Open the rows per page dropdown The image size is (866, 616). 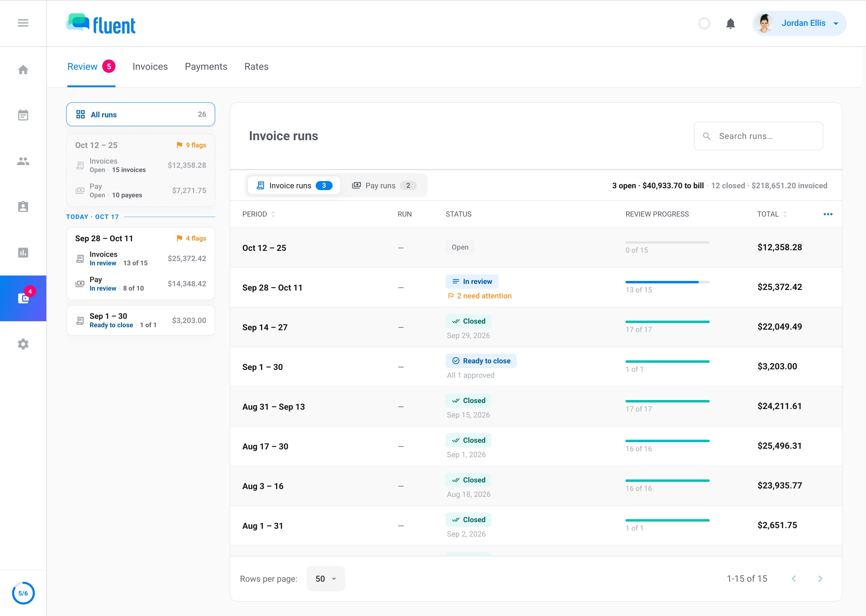tap(326, 579)
